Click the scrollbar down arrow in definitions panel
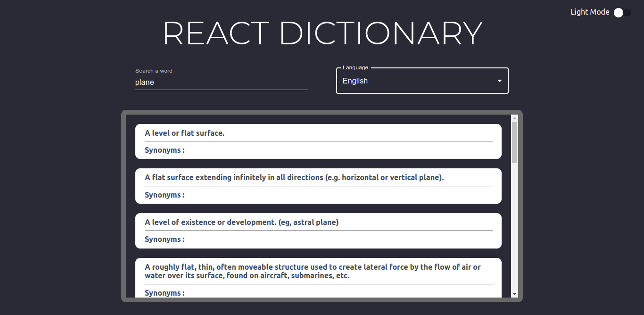Image resolution: width=644 pixels, height=315 pixels. 514,294
